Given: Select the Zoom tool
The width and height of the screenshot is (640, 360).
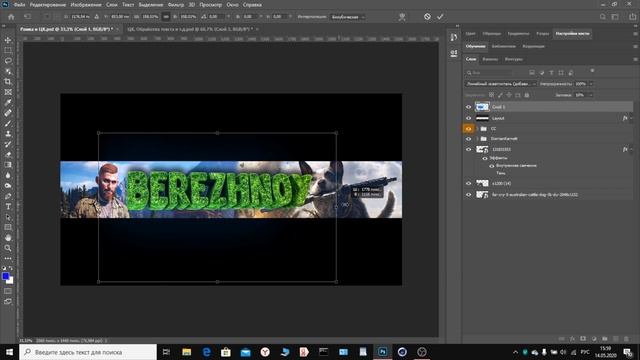Looking at the screenshot, I should [x=8, y=248].
